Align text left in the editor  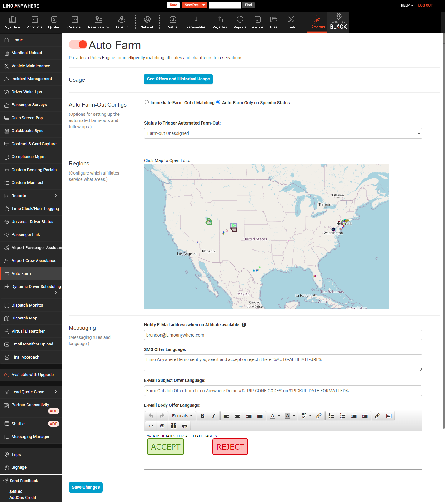click(x=226, y=416)
